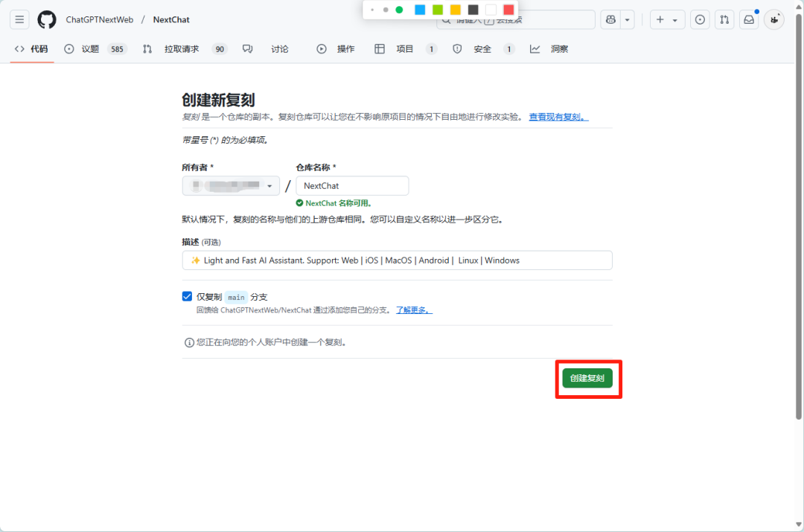
Task: Click the 585 issues counter badge
Action: point(117,49)
